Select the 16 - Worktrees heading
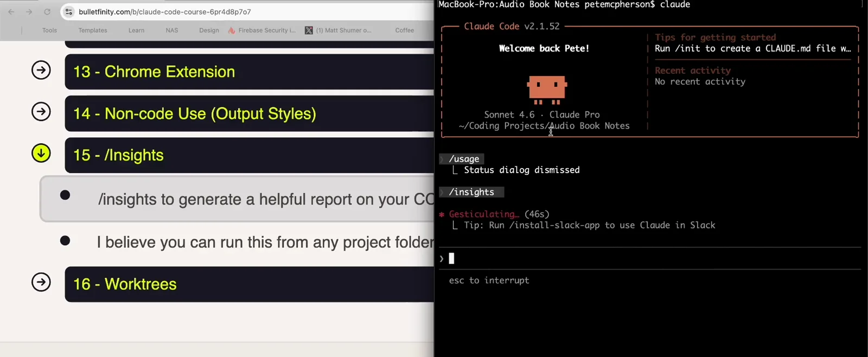The width and height of the screenshot is (868, 357). click(x=125, y=284)
